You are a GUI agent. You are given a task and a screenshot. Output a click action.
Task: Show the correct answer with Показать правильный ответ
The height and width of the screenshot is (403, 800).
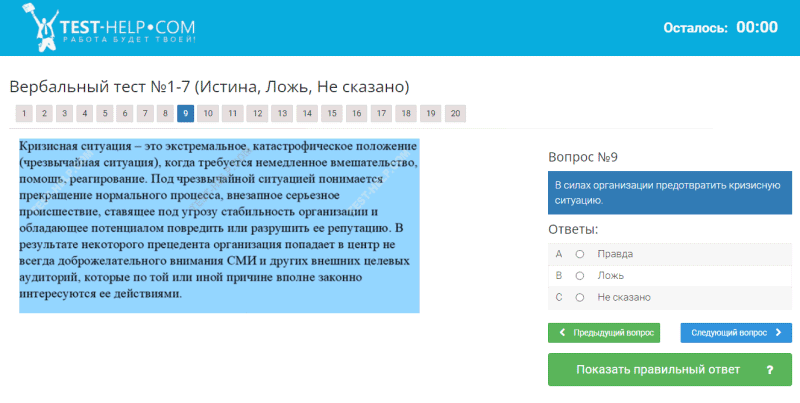pos(670,369)
